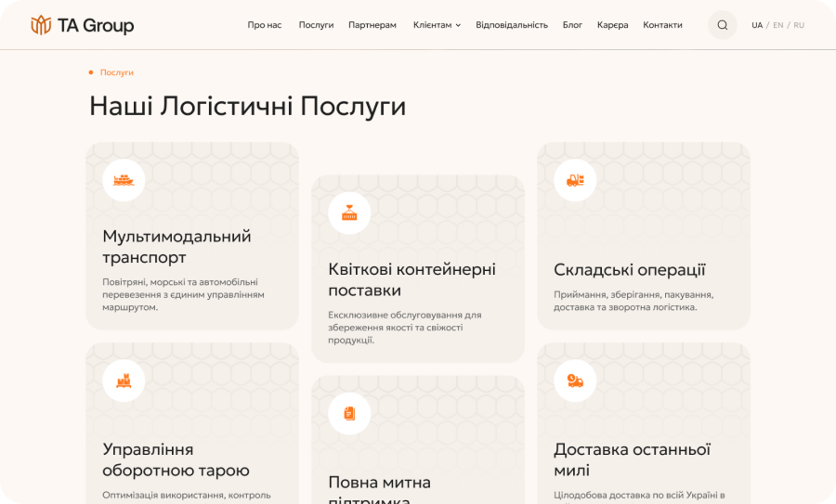Open Контакти in the header menu

[662, 25]
